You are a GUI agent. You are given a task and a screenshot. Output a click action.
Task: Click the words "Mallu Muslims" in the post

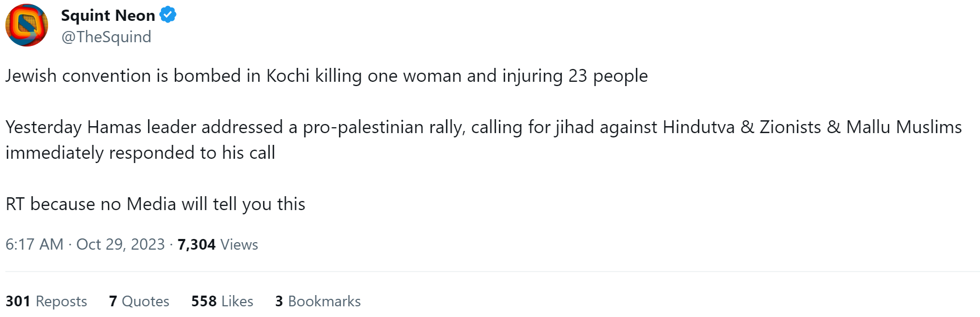(904, 127)
